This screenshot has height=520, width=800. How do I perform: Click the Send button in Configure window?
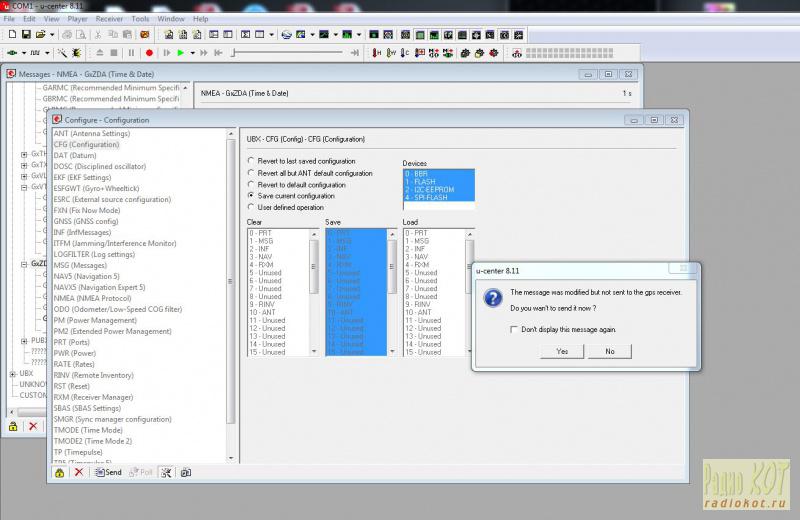(x=108, y=473)
